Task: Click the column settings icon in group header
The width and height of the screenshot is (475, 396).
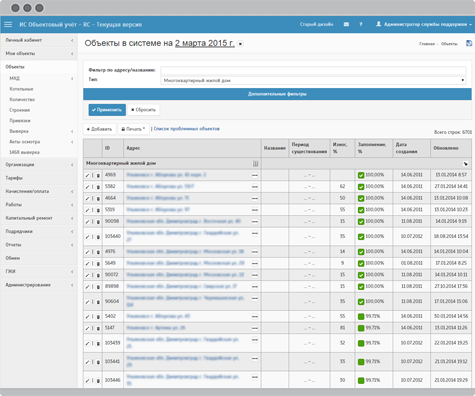Action: click(255, 163)
